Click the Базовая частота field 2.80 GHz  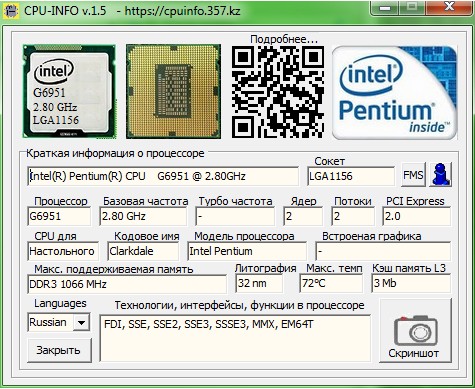click(143, 216)
